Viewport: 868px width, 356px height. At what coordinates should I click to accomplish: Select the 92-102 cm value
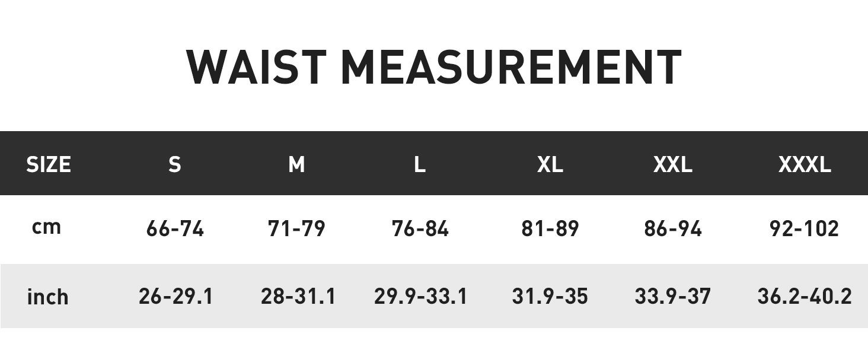[804, 228]
